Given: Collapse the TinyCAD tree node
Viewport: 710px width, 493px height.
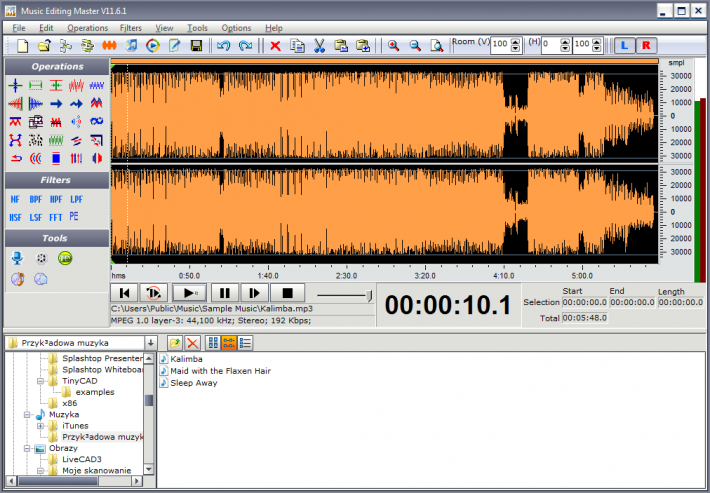Looking at the screenshot, I should tap(40, 381).
